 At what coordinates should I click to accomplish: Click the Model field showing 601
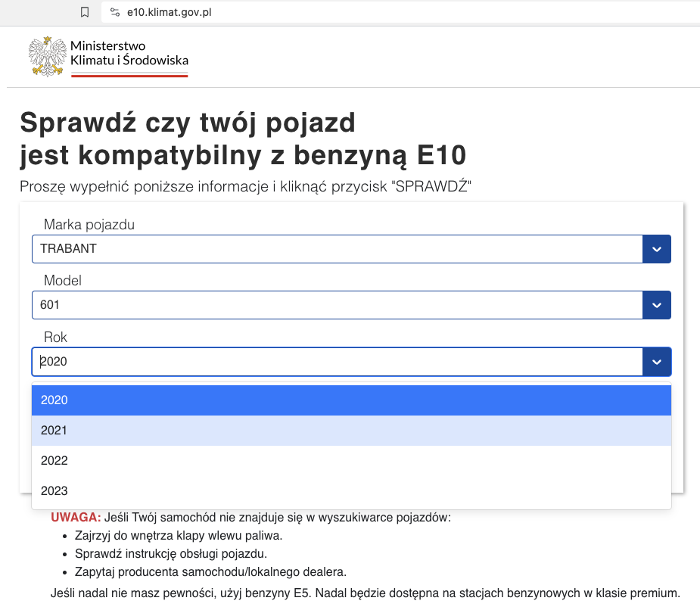tap(338, 305)
